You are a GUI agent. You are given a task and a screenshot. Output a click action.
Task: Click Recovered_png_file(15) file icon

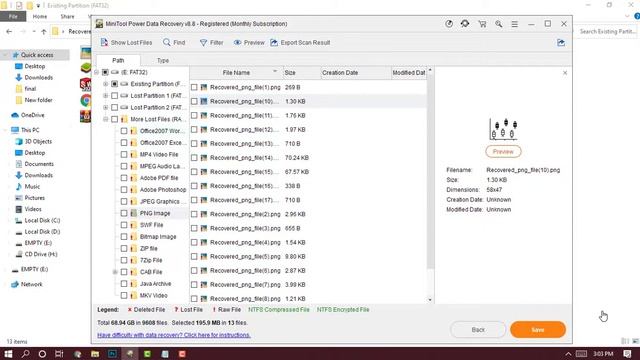pyautogui.click(x=204, y=172)
